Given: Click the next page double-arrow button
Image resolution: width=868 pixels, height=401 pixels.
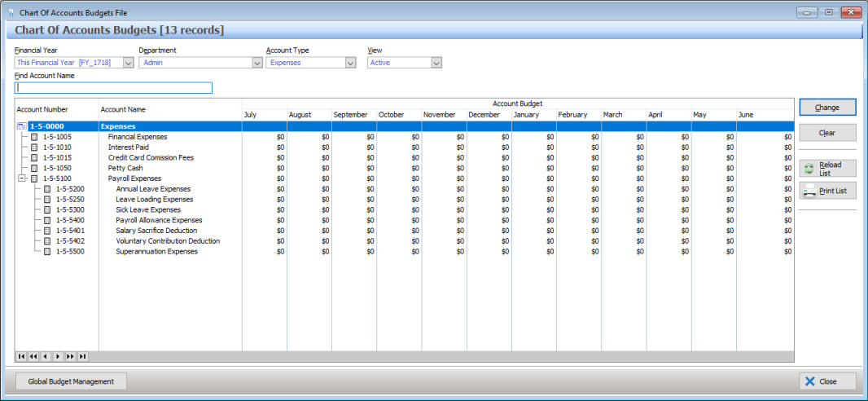Looking at the screenshot, I should tap(70, 357).
